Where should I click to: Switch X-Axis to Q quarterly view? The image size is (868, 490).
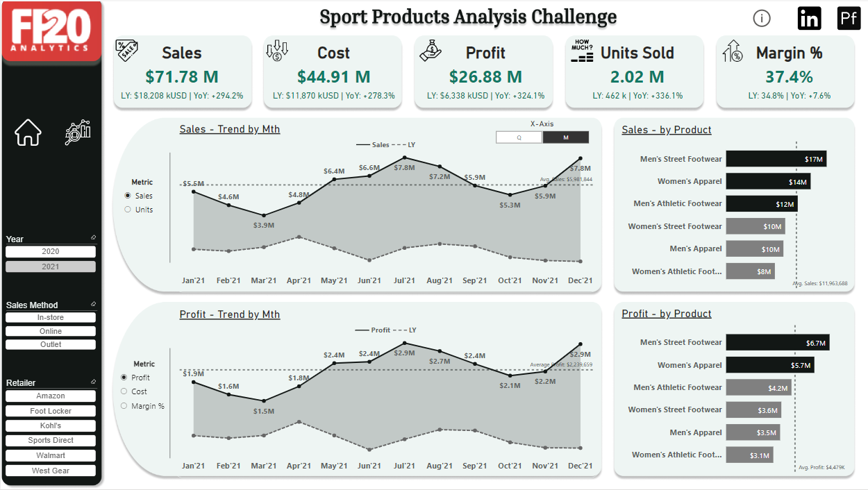(x=519, y=137)
